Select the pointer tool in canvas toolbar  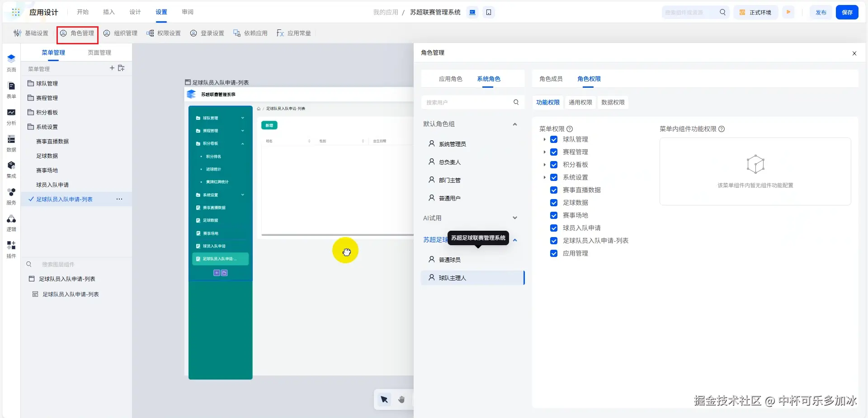(x=384, y=399)
